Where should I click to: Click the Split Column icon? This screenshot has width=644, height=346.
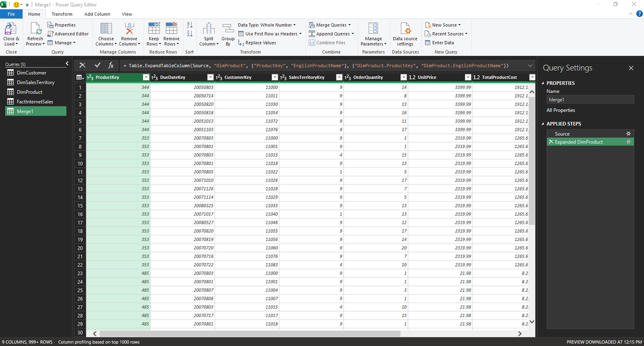coord(209,29)
